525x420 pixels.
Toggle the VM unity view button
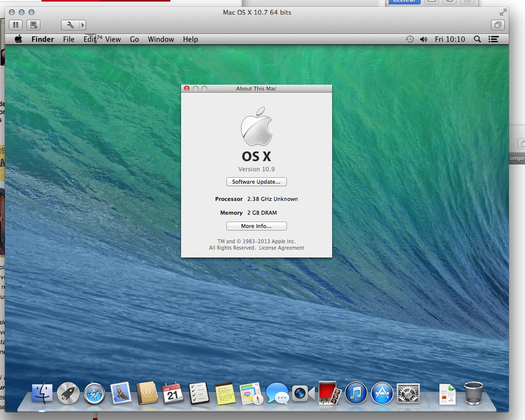[498, 25]
